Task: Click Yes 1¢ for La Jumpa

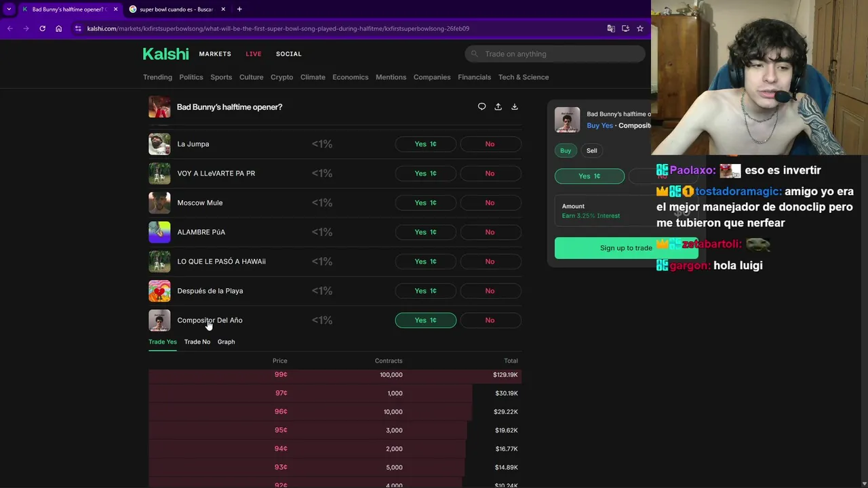Action: 426,144
